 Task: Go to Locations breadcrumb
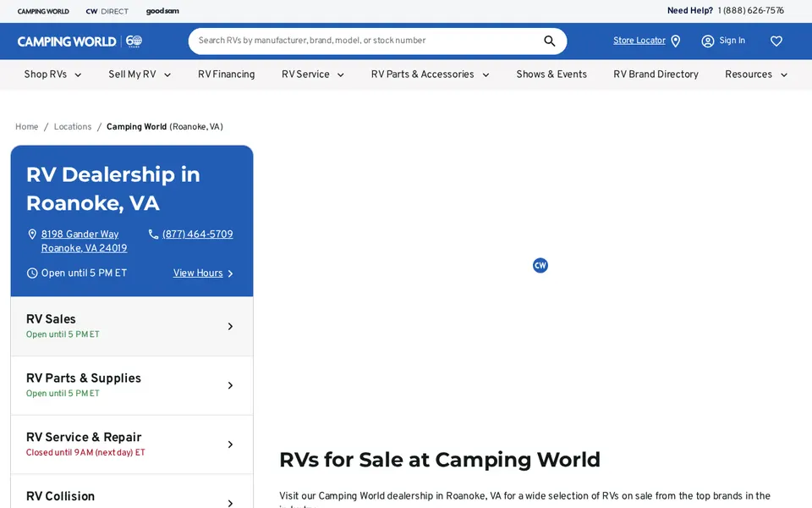point(73,127)
